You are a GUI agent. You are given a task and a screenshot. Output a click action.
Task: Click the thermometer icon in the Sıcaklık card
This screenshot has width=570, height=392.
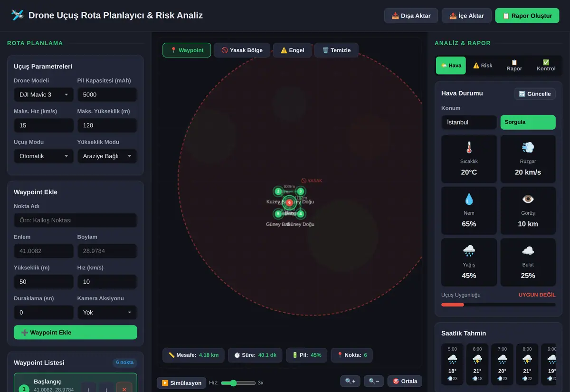pyautogui.click(x=469, y=148)
